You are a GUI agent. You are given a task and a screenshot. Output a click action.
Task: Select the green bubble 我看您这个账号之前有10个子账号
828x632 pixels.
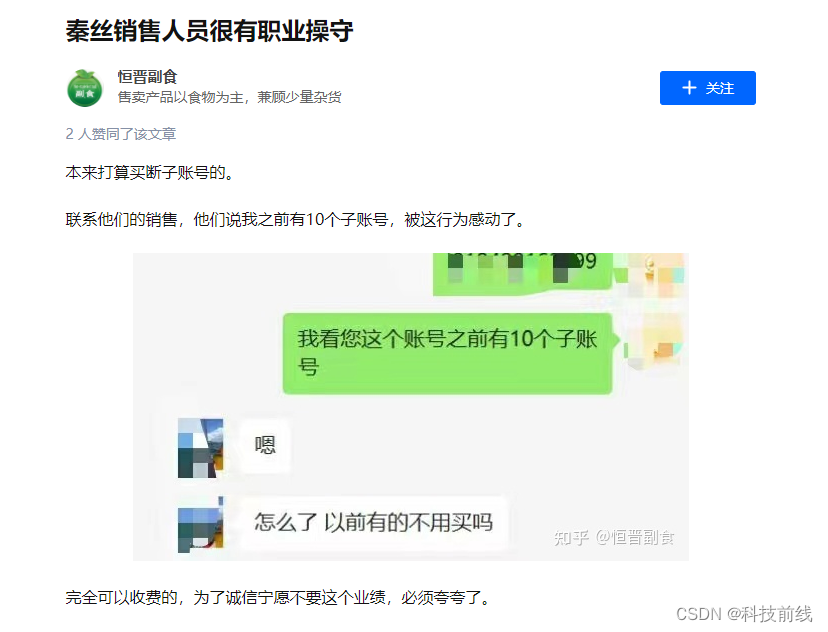[x=447, y=353]
